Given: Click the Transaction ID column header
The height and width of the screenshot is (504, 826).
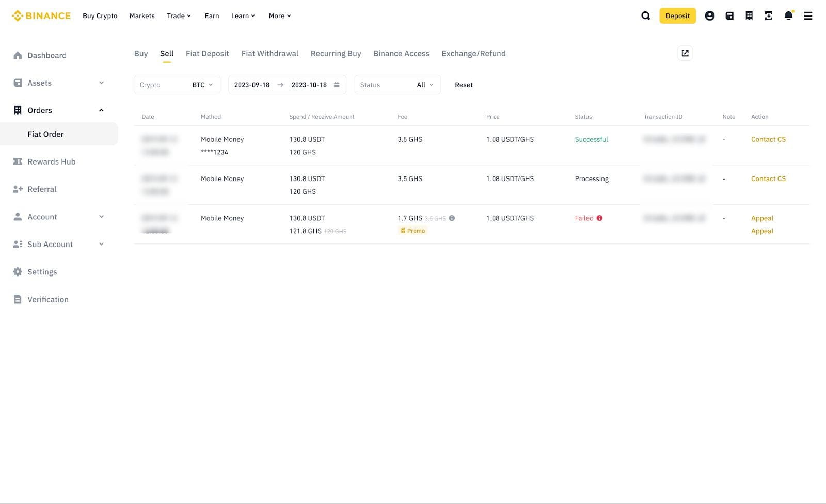Looking at the screenshot, I should (x=663, y=117).
